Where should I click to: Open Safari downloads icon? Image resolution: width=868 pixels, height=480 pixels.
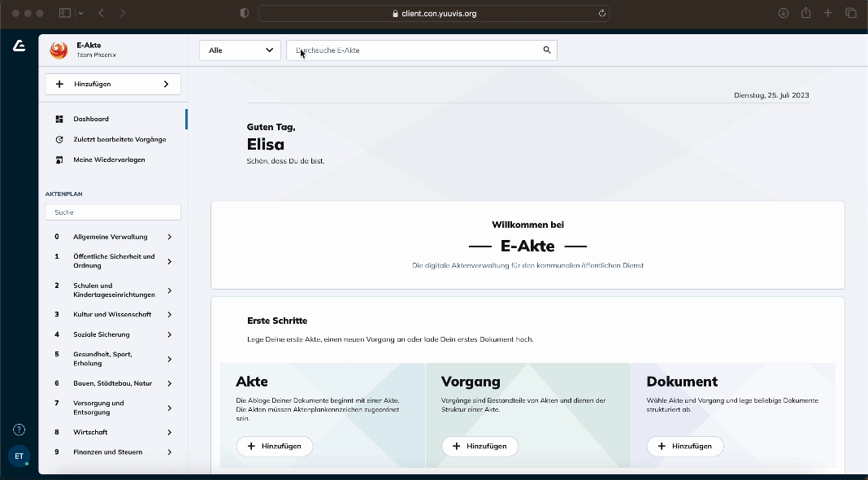[783, 13]
